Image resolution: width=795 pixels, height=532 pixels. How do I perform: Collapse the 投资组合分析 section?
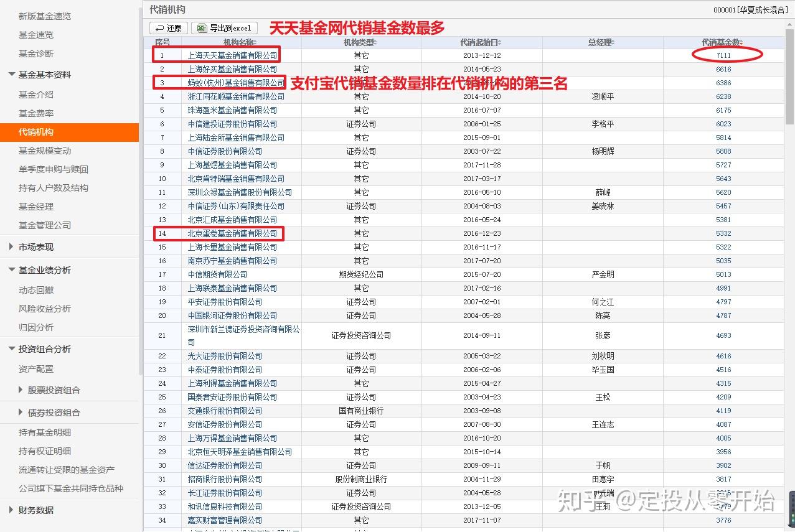click(x=40, y=349)
